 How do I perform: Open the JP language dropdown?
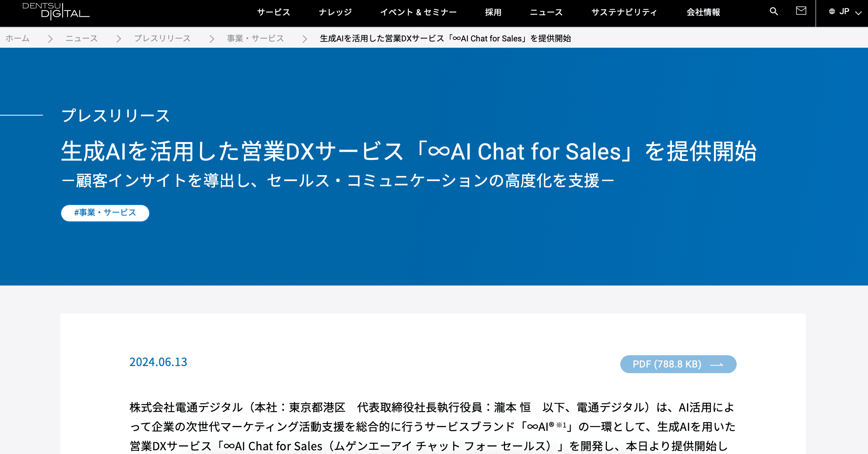845,12
